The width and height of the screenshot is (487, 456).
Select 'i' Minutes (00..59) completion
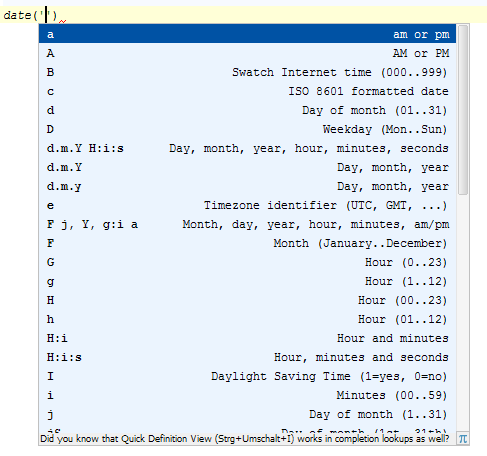click(x=247, y=395)
